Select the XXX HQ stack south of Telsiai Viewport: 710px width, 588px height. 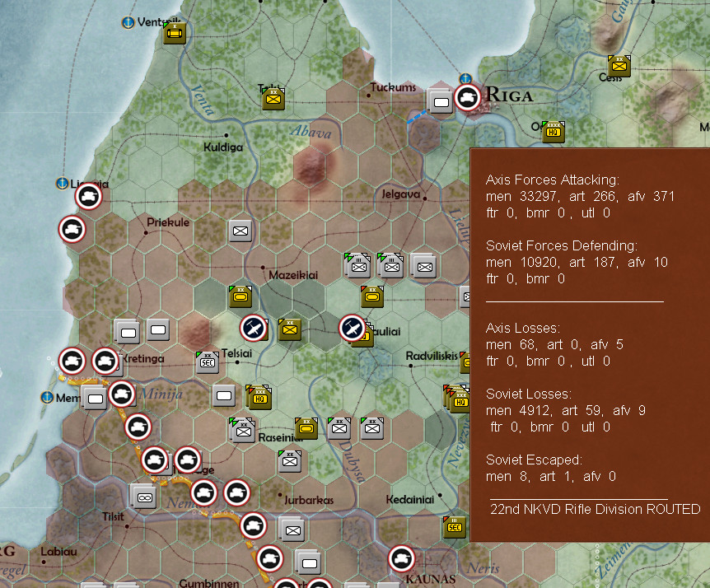(259, 397)
